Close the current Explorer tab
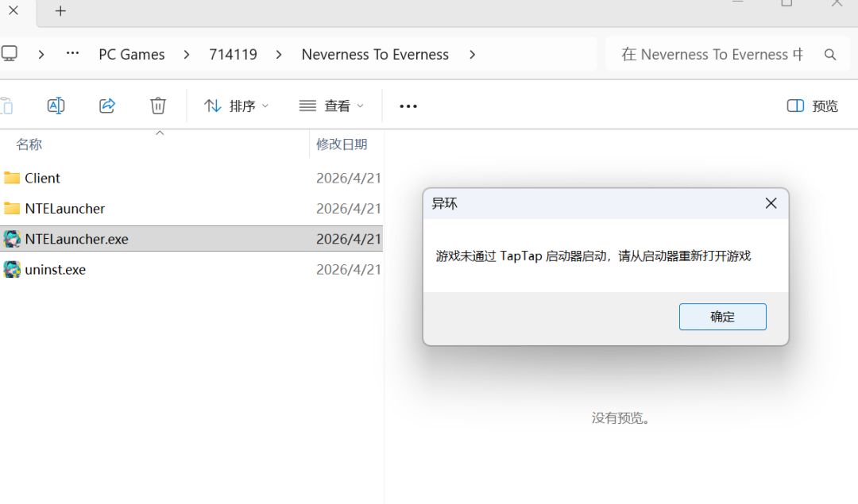The image size is (858, 504). tap(14, 10)
